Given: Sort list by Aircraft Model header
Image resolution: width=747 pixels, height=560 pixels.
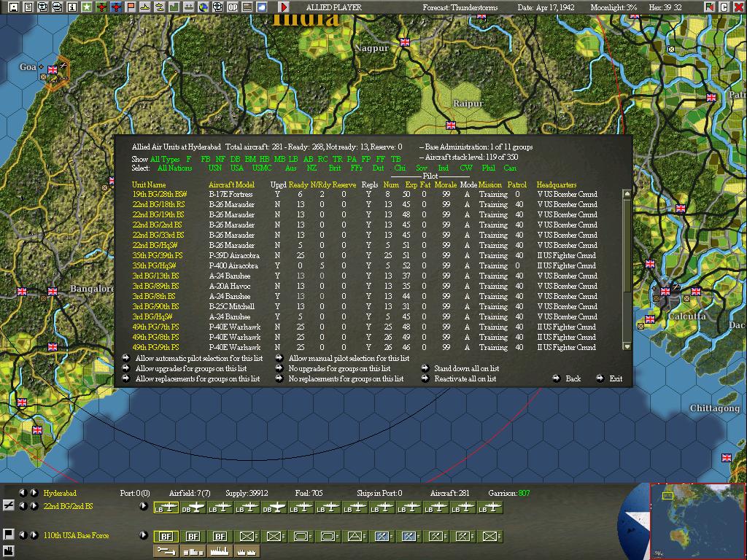Looking at the screenshot, I should click(231, 184).
